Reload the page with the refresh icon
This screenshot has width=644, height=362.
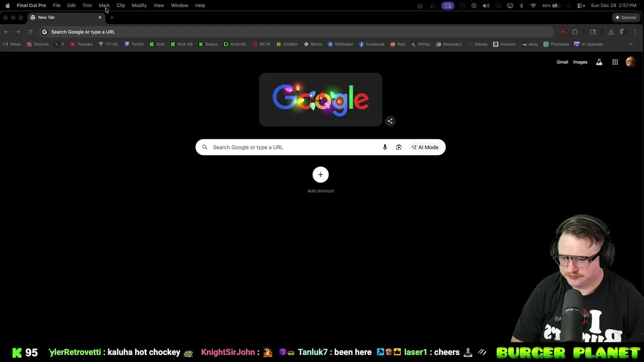pos(30,32)
